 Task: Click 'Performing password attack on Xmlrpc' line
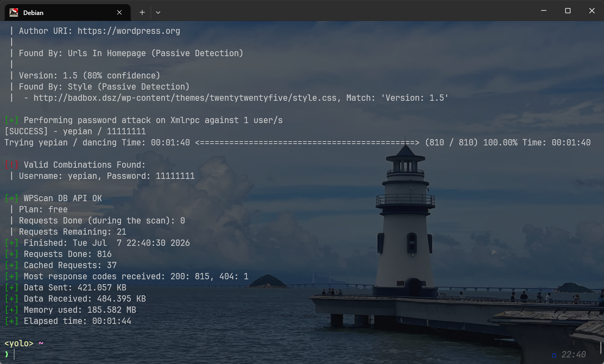click(144, 120)
